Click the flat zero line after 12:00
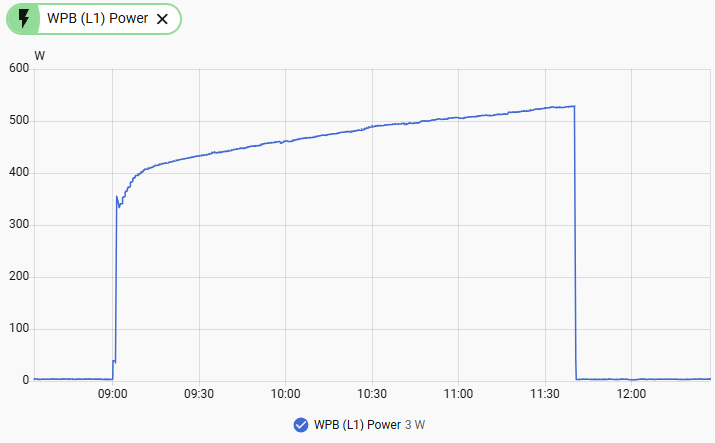This screenshot has height=443, width=715. click(670, 379)
